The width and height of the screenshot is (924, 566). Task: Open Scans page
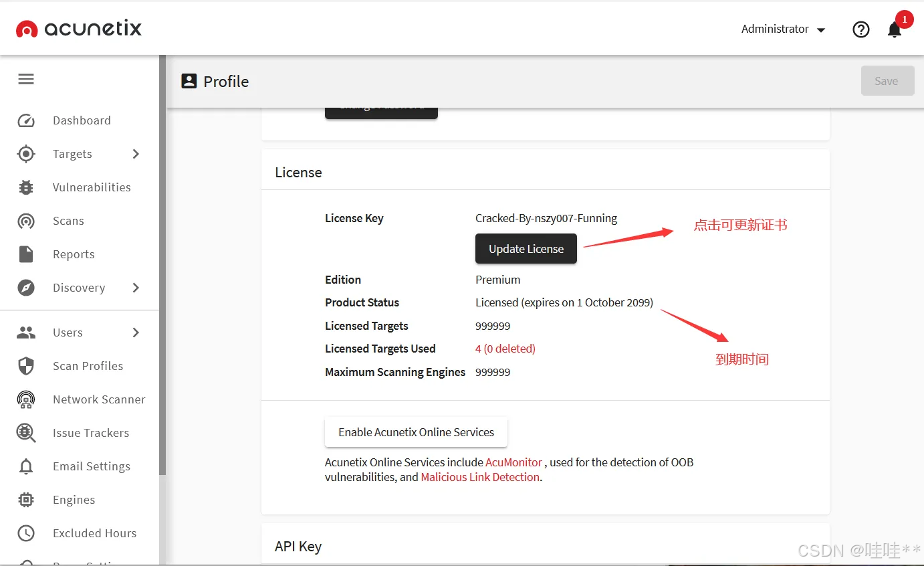click(x=68, y=221)
